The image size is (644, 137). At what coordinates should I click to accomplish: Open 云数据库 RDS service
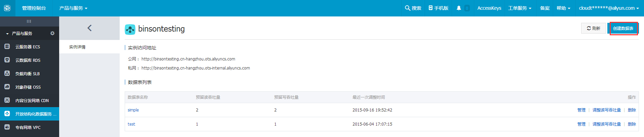[x=28, y=60]
